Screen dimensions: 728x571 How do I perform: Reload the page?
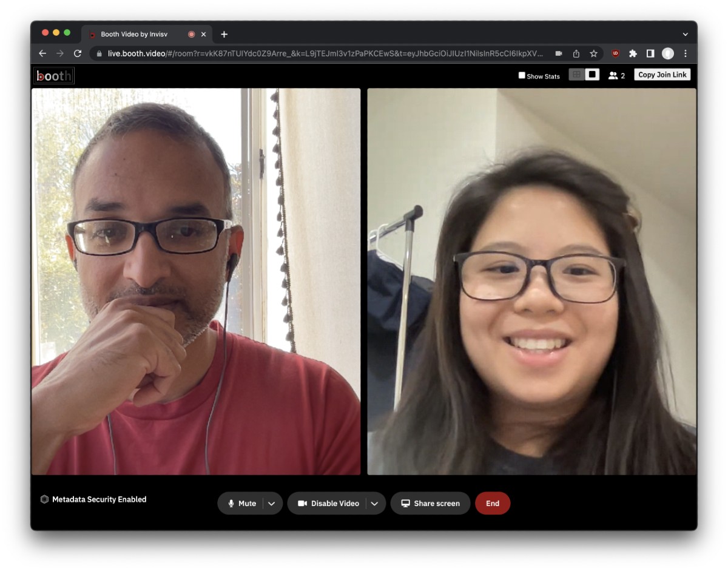click(78, 53)
